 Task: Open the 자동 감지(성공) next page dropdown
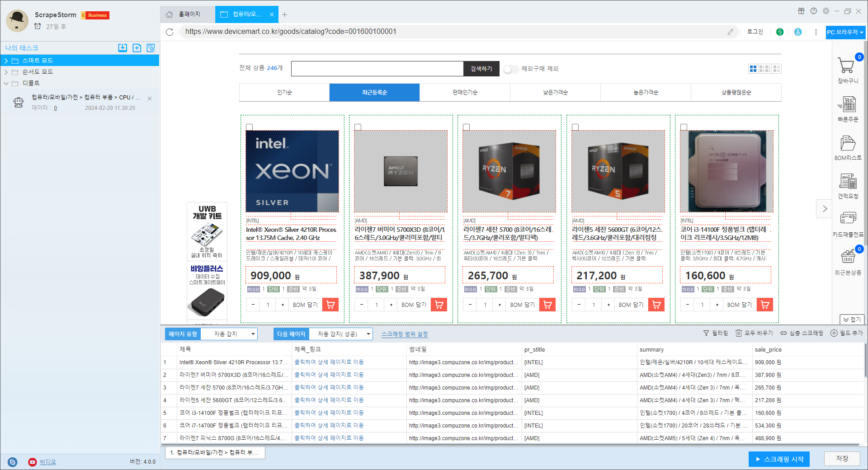[341, 334]
